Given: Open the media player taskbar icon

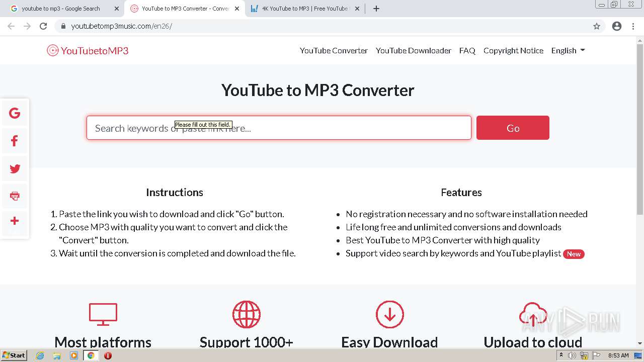Looking at the screenshot, I should (x=74, y=355).
